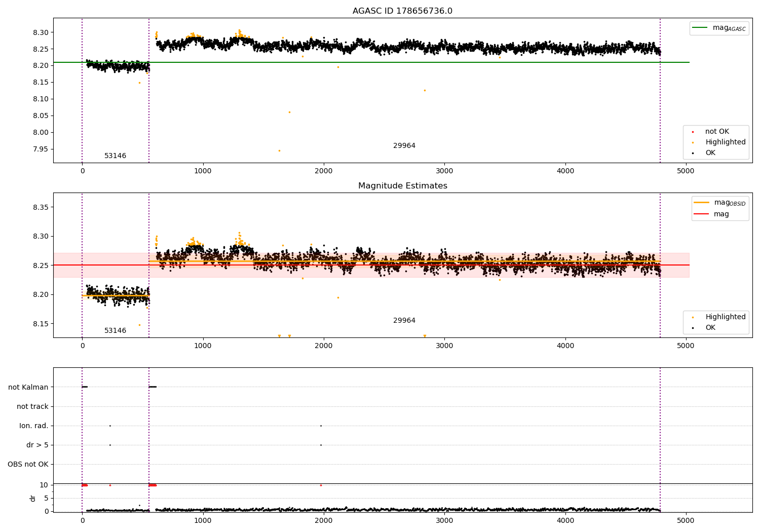Screen dimensions: 760x532
Task: Click y-tick 8.00 on the top plot
Action: (41, 132)
